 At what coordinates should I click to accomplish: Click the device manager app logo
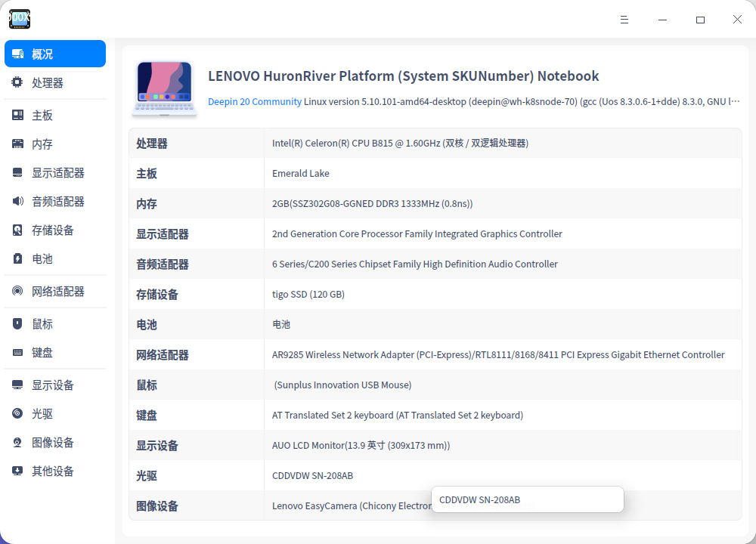[20, 20]
